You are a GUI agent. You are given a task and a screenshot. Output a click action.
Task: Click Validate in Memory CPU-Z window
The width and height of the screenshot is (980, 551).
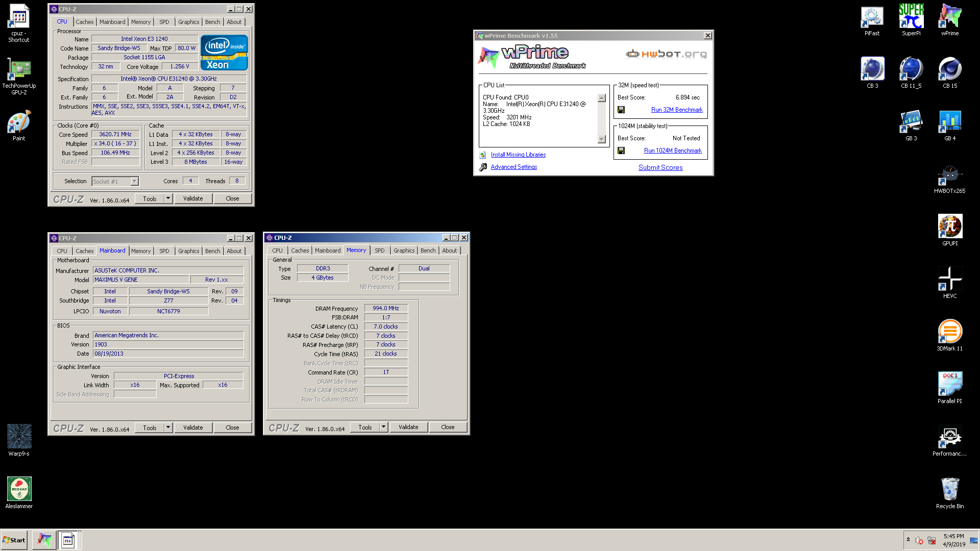408,427
